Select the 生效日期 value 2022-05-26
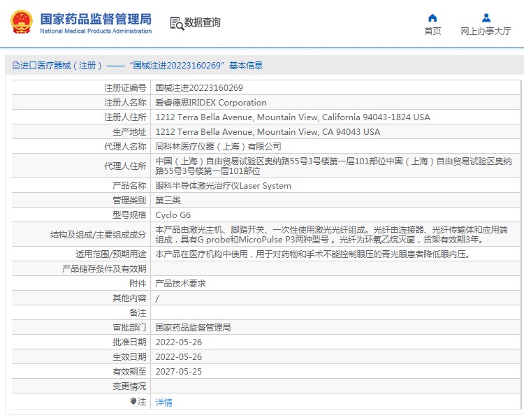The height and width of the screenshot is (420, 524). 179,357
